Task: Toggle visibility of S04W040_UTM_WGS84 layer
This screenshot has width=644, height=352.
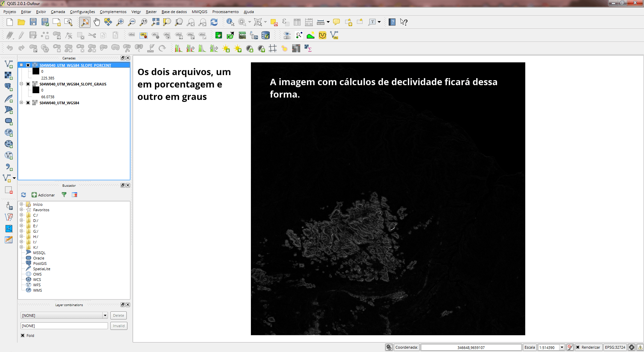Action: tap(28, 103)
